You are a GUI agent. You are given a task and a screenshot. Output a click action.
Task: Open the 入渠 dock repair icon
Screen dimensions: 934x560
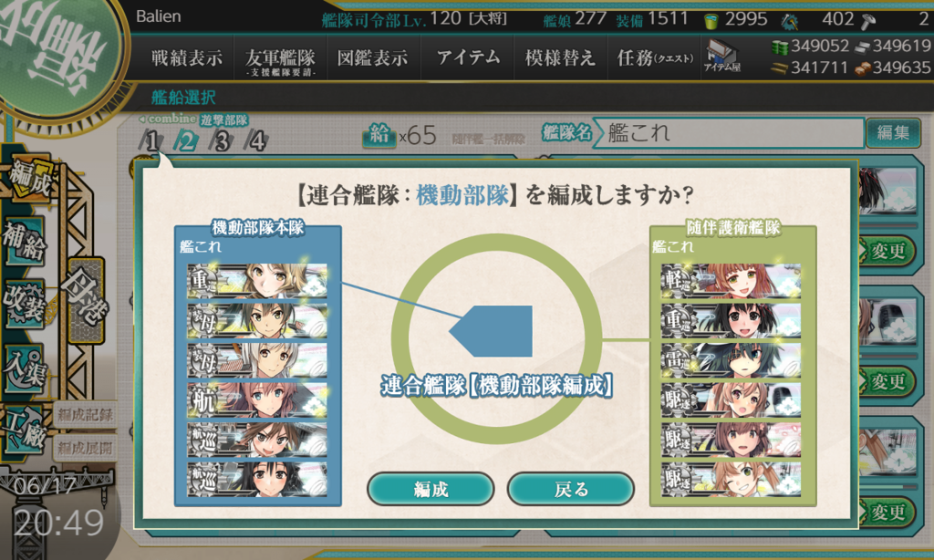click(x=25, y=368)
